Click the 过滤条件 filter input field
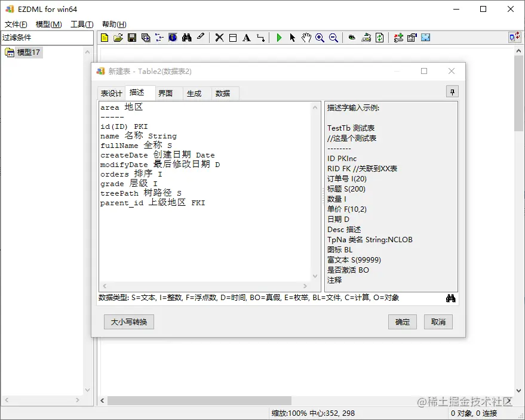Viewport: 525px width, 420px height. point(47,38)
